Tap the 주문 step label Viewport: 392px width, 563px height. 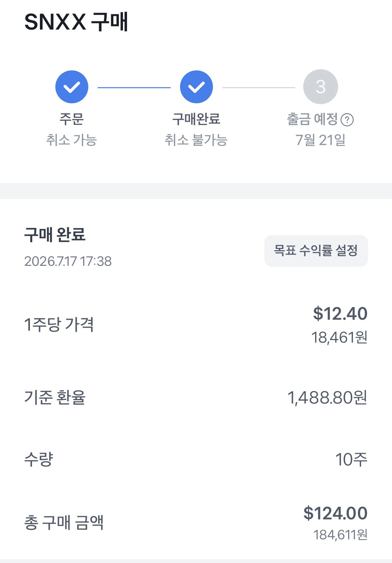pos(71,119)
